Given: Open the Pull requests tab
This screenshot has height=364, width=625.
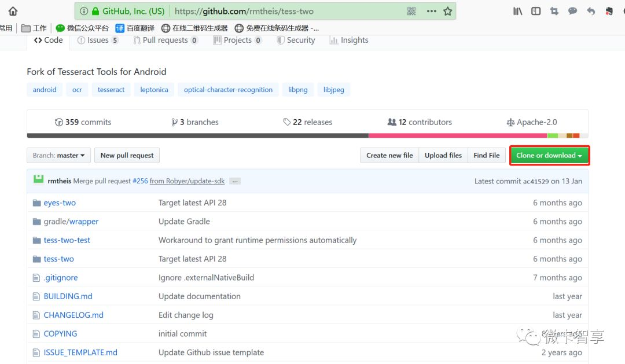Looking at the screenshot, I should coord(165,40).
